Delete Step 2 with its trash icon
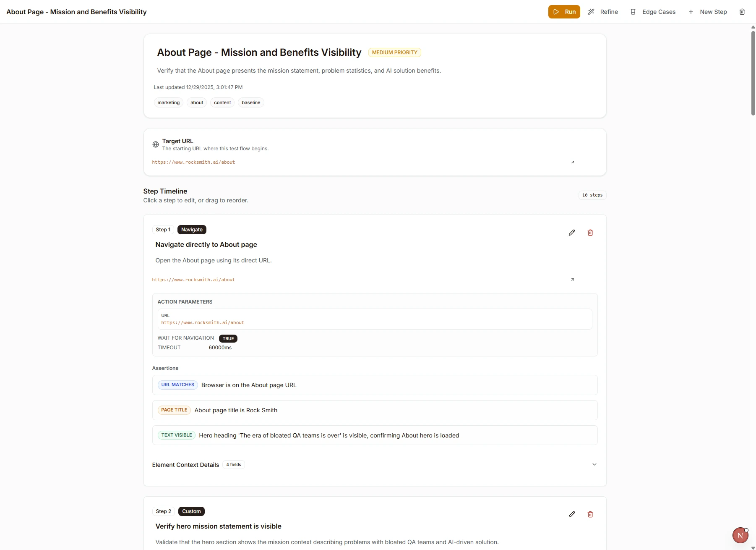The height and width of the screenshot is (550, 756). pos(590,514)
